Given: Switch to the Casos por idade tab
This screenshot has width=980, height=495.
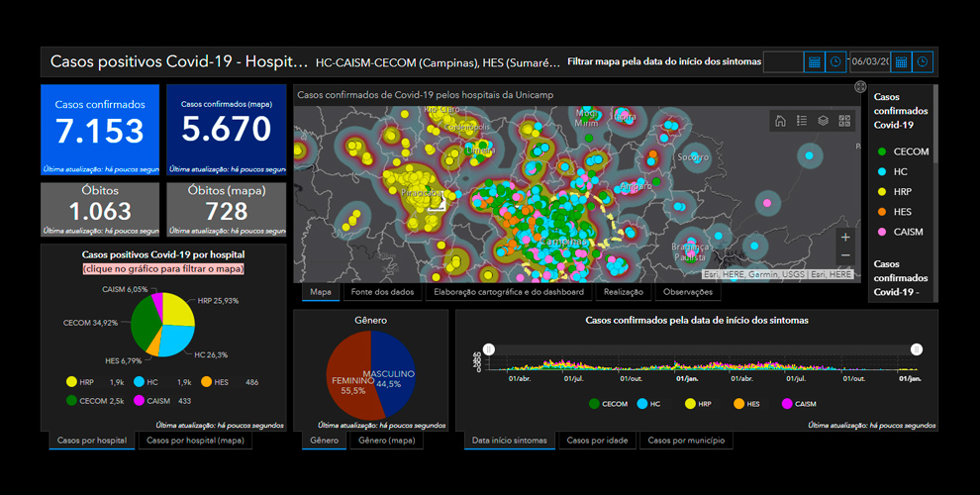Looking at the screenshot, I should click(x=596, y=441).
